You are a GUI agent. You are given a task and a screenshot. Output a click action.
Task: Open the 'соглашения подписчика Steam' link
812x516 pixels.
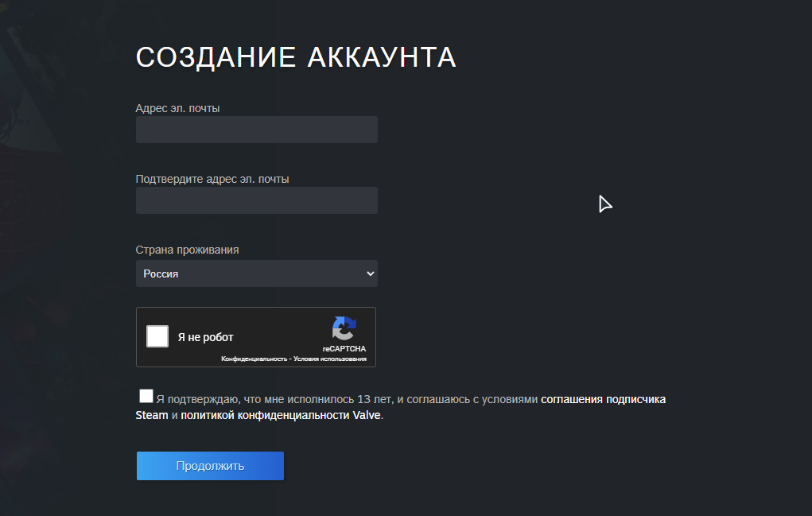coord(604,400)
